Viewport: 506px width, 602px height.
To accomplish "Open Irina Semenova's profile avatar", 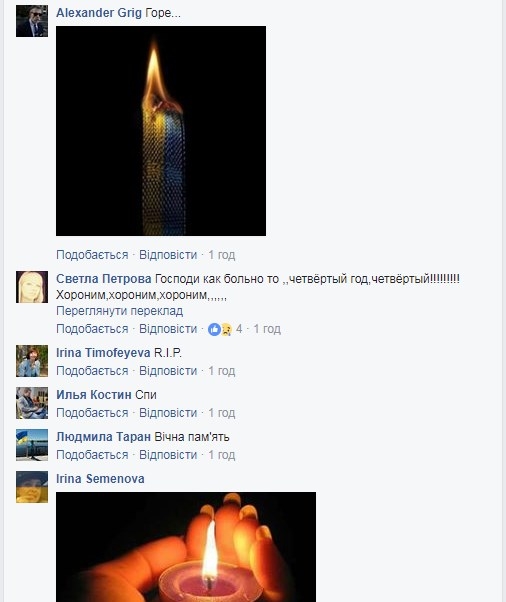I will [32, 487].
